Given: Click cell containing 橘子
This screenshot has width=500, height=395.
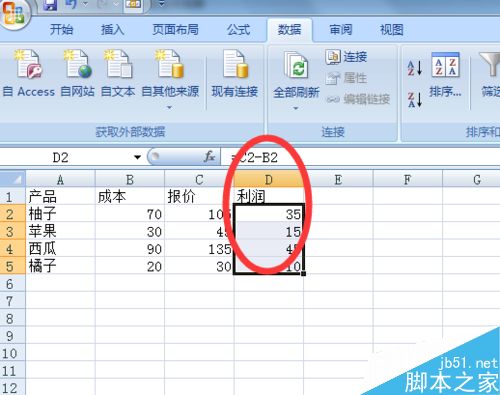Looking at the screenshot, I should (x=60, y=266).
